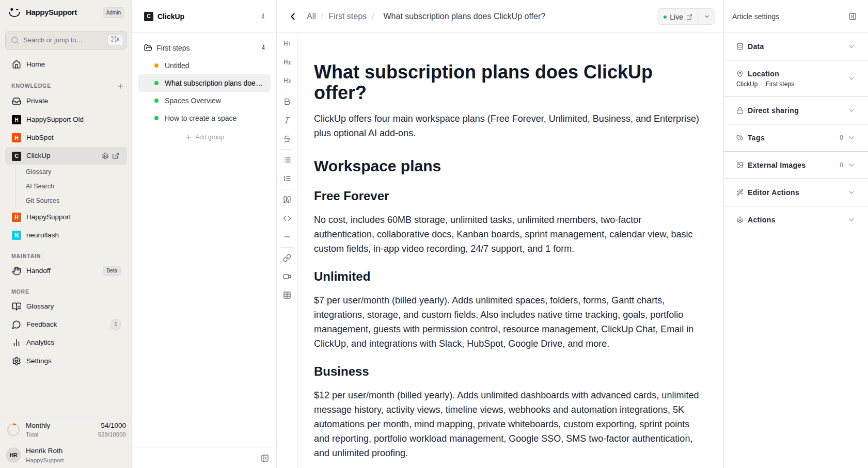Open How to create a space article
The width and height of the screenshot is (868, 468).
tap(204, 118)
